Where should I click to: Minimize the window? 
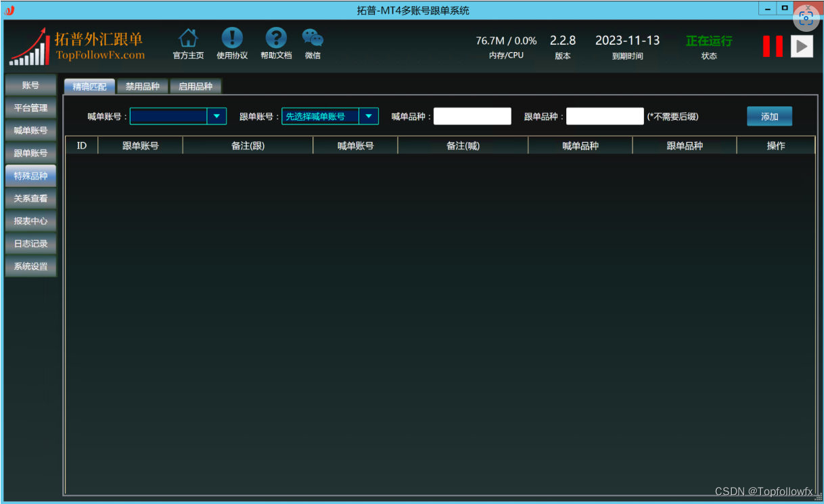click(x=768, y=8)
